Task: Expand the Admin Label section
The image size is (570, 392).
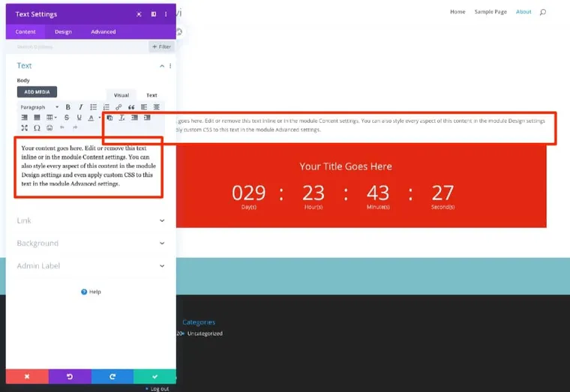Action: tap(91, 265)
